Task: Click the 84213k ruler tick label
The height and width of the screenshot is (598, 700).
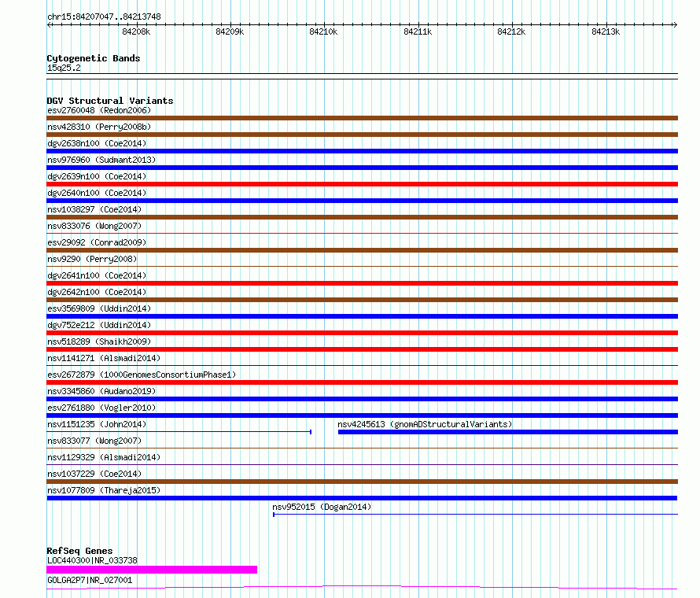Action: pyautogui.click(x=606, y=31)
